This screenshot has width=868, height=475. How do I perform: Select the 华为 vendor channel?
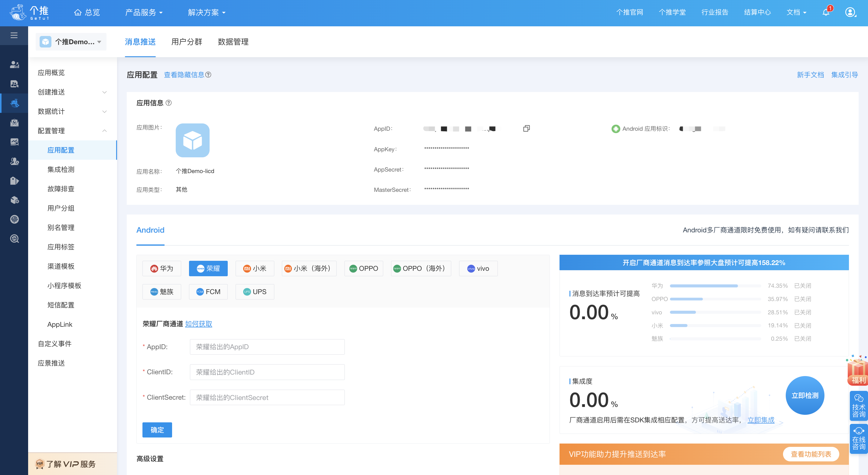pyautogui.click(x=162, y=268)
